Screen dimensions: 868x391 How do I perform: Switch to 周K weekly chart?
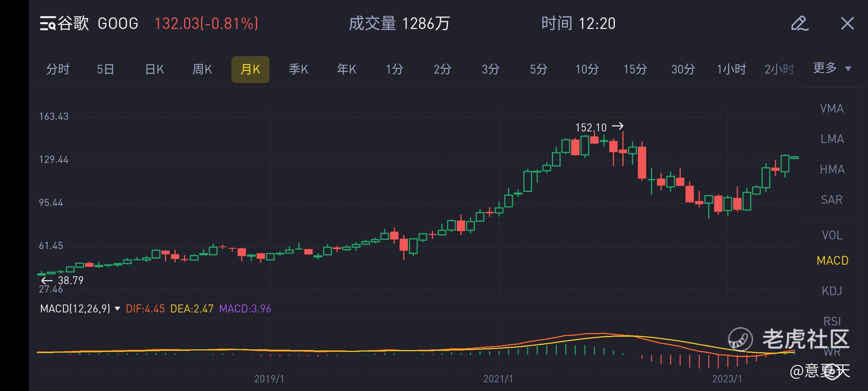pos(202,69)
